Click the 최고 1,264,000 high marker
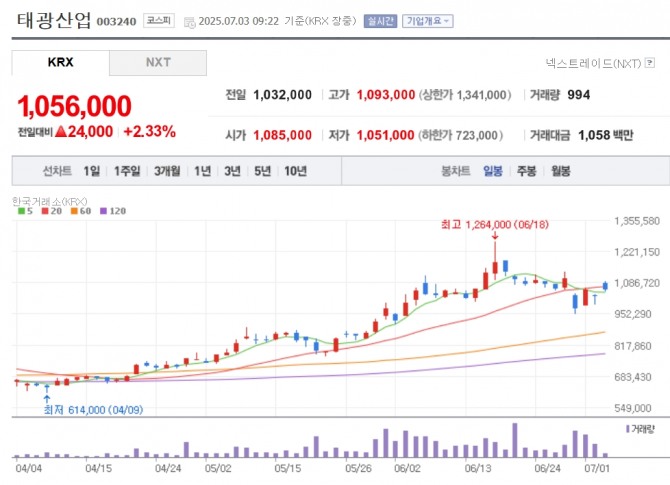The width and height of the screenshot is (670, 485). pyautogui.click(x=495, y=225)
